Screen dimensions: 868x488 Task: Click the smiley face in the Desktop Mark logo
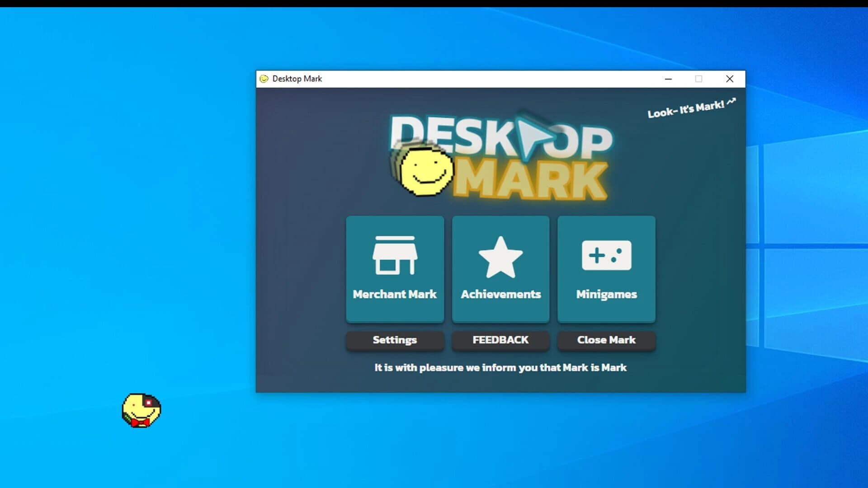425,172
